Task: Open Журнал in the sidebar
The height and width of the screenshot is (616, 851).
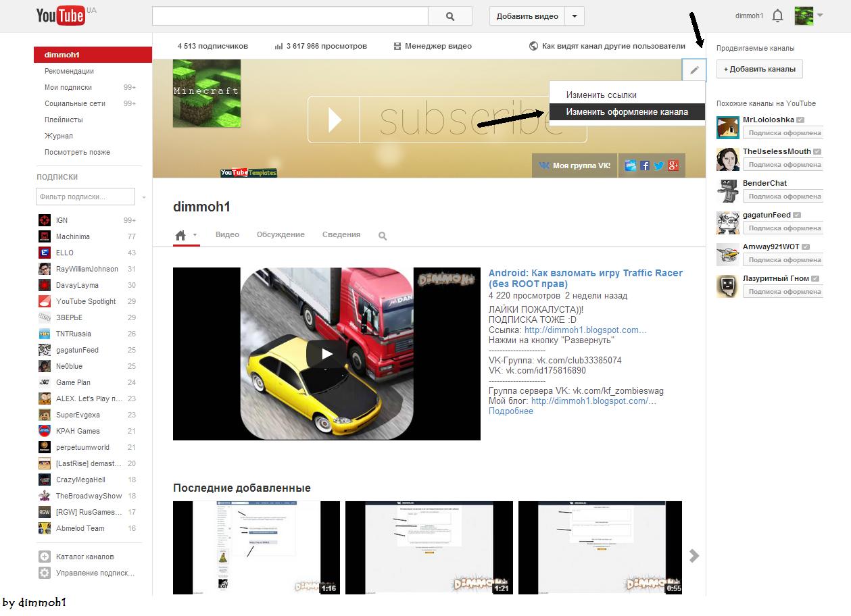Action: tap(59, 136)
